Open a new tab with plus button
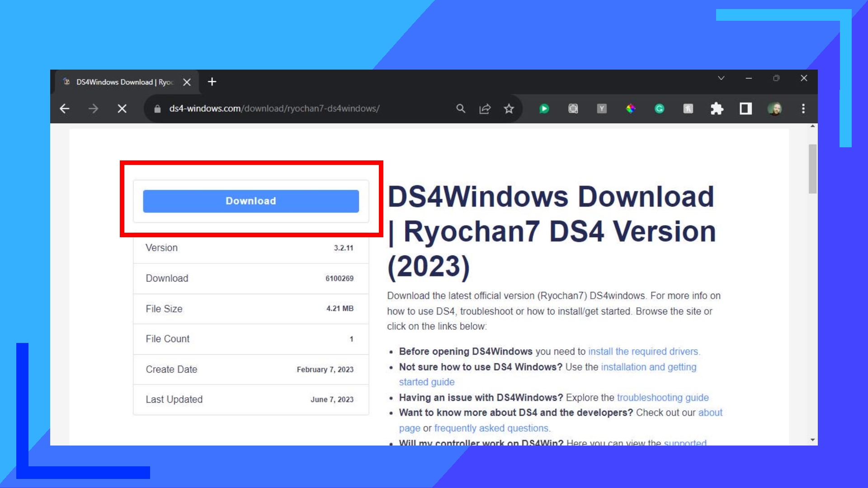 pyautogui.click(x=212, y=82)
